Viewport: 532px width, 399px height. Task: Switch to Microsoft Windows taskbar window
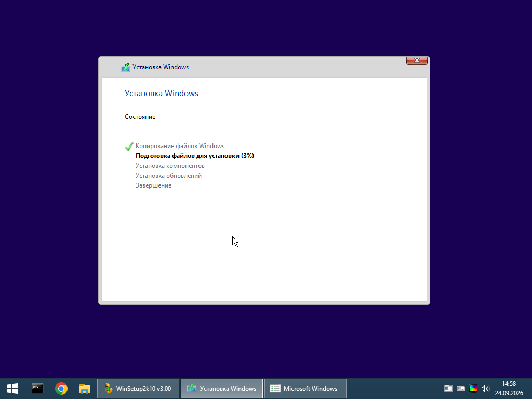(x=305, y=389)
